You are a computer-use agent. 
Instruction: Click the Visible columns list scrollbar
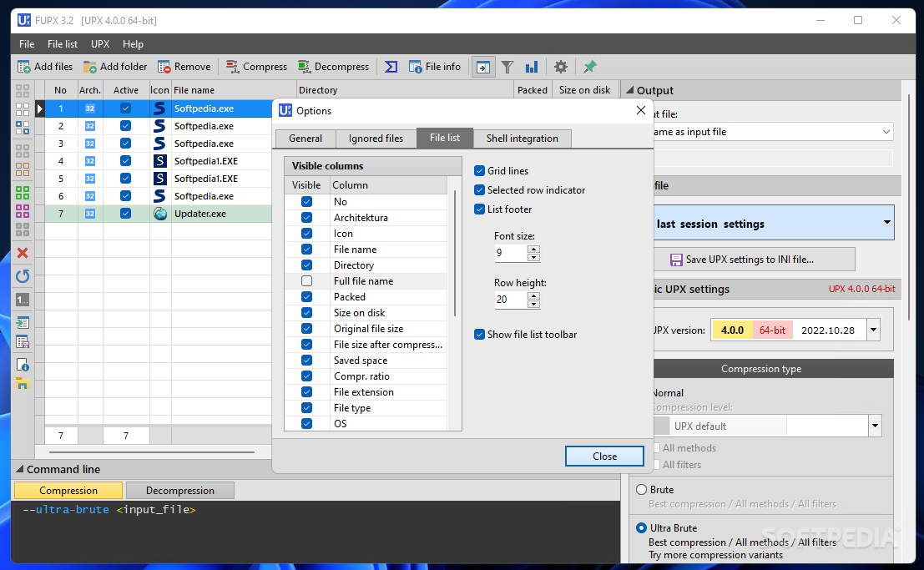(455, 254)
